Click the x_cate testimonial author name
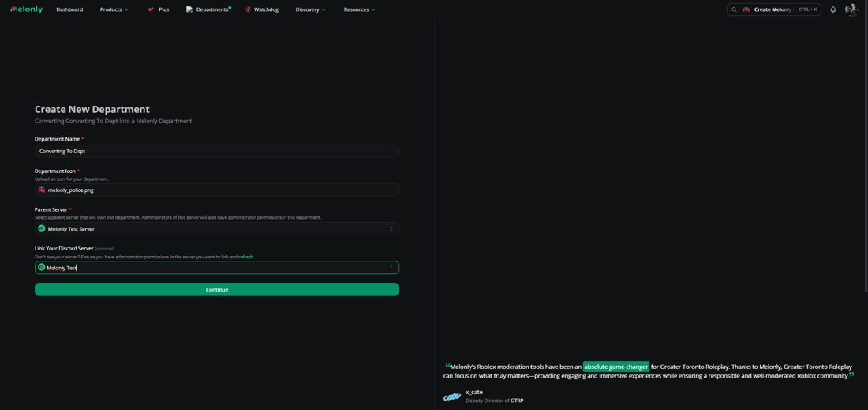 click(474, 393)
